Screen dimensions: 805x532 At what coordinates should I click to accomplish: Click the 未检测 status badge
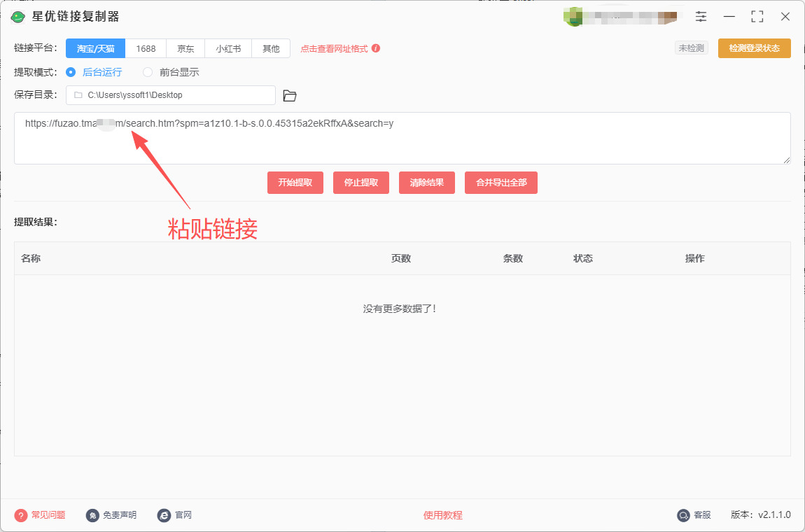tap(691, 48)
